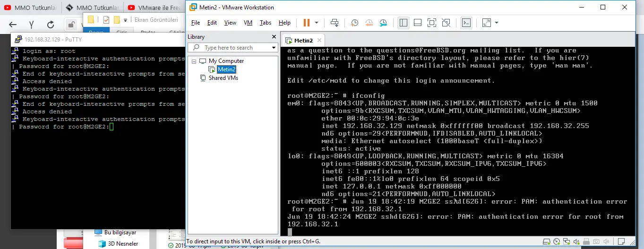Open the Snapshot Manager wrench-clock icon
Screen dimensions: 644x249
[383, 23]
